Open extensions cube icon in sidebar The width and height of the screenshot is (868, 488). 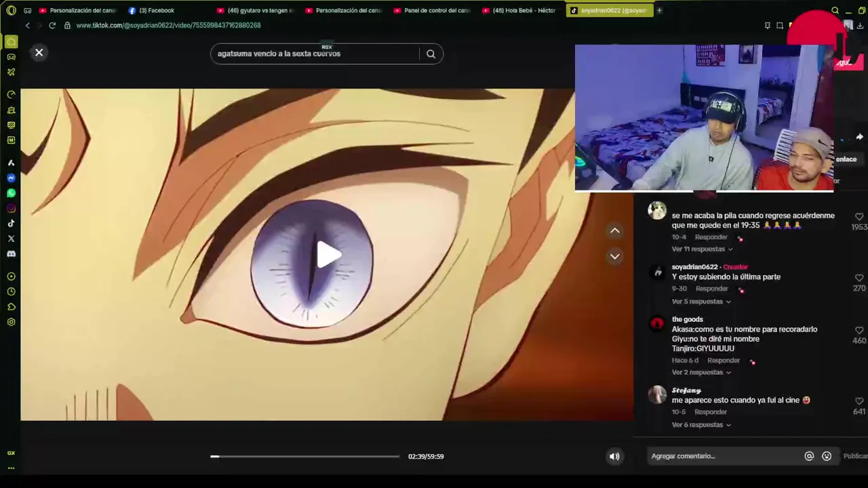[x=11, y=307]
